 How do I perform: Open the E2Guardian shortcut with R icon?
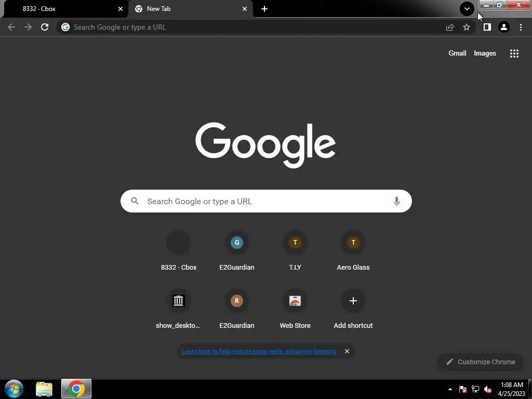(237, 310)
